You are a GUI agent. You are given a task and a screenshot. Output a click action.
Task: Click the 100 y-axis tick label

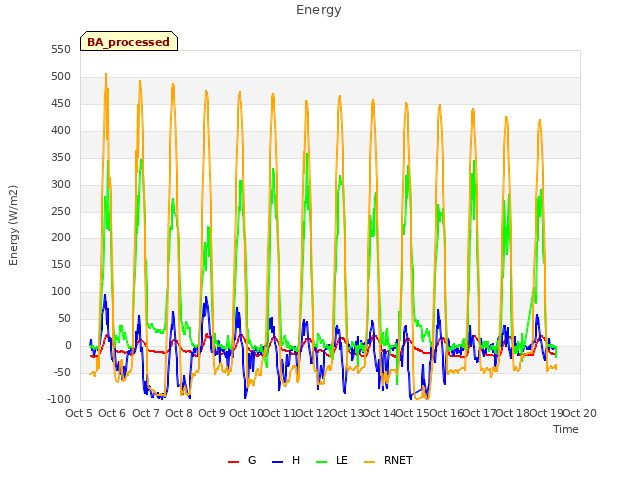point(61,291)
